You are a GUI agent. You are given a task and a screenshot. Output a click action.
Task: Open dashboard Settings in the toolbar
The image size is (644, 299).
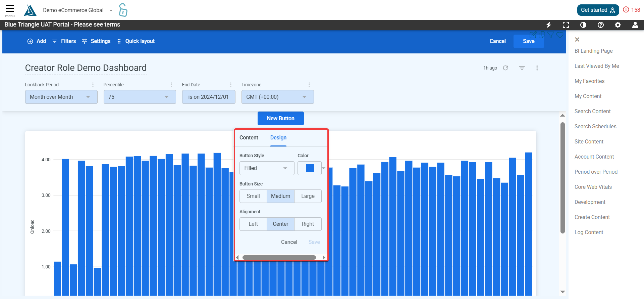click(x=96, y=41)
